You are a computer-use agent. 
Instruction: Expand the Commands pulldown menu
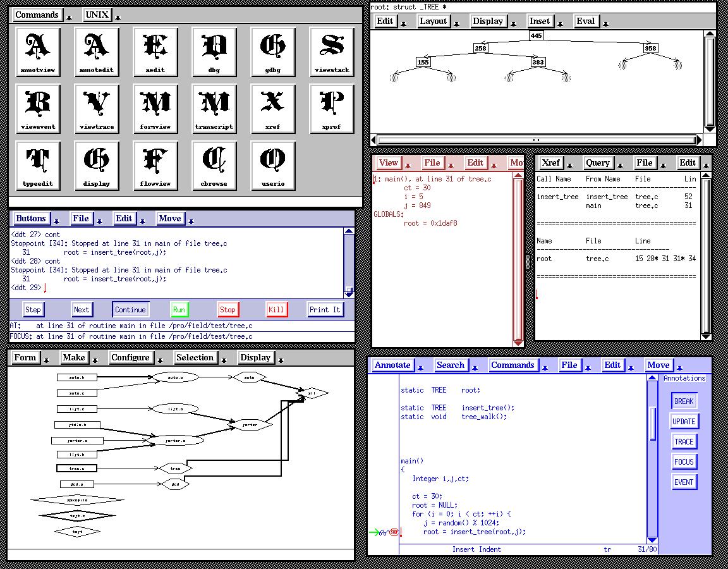coord(37,15)
